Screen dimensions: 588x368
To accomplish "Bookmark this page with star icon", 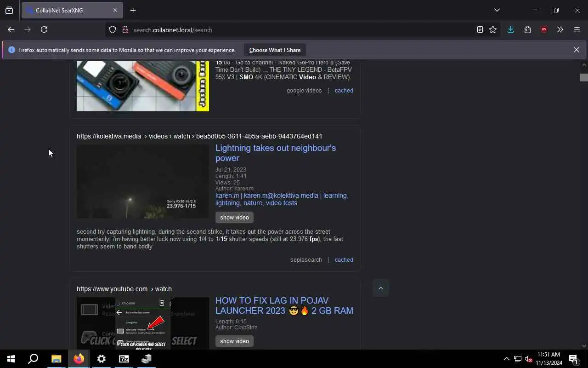I will (493, 29).
